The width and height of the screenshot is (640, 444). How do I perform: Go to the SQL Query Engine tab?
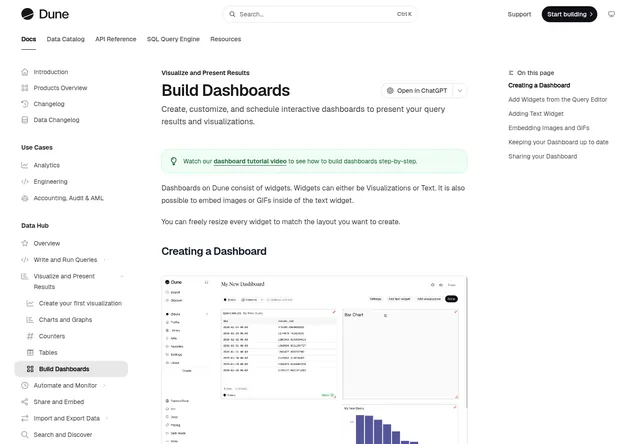click(173, 39)
